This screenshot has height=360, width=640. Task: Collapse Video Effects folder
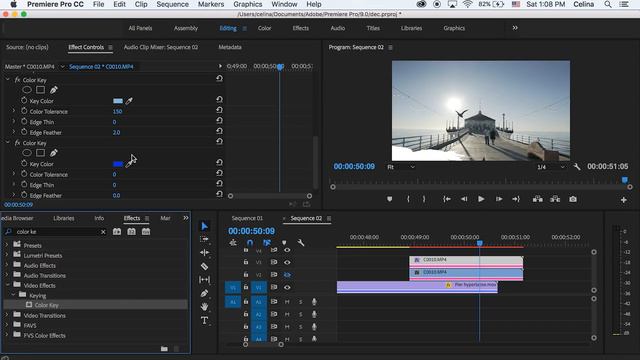click(7, 285)
